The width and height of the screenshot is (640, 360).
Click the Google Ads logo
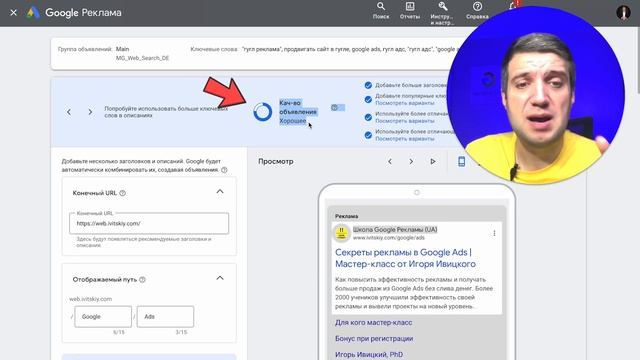33,13
